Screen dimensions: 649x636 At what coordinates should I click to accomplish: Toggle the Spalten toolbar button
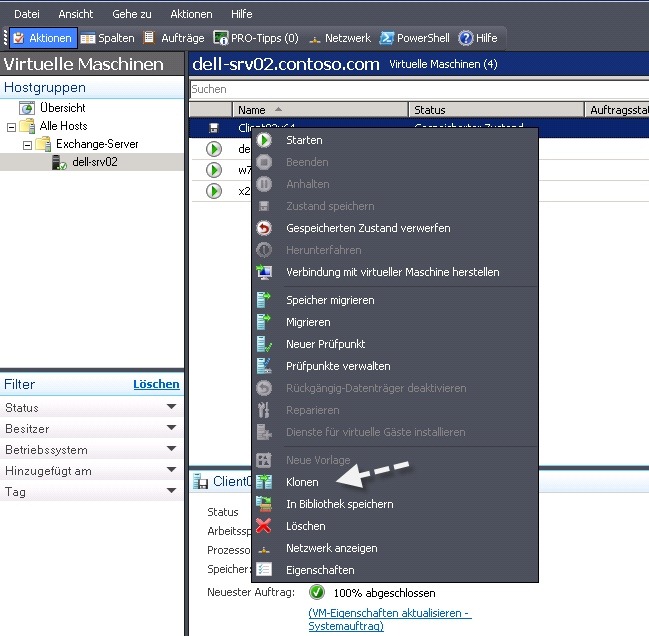click(107, 38)
